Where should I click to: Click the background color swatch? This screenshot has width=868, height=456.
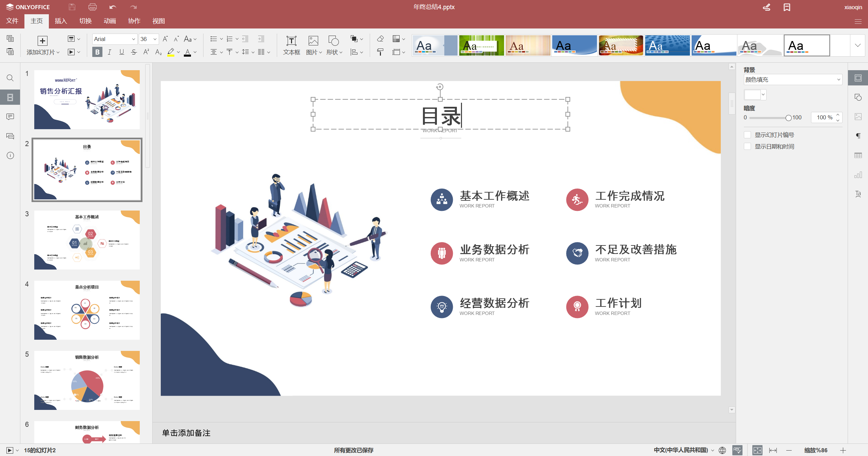coord(752,95)
